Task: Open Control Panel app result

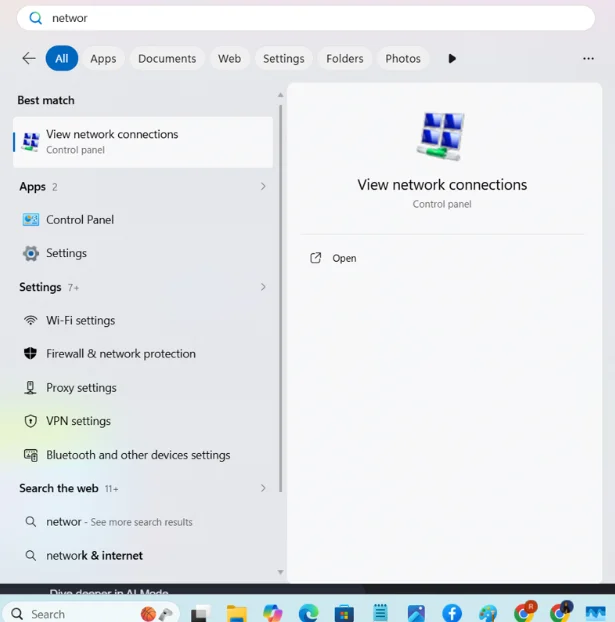Action: point(143,219)
